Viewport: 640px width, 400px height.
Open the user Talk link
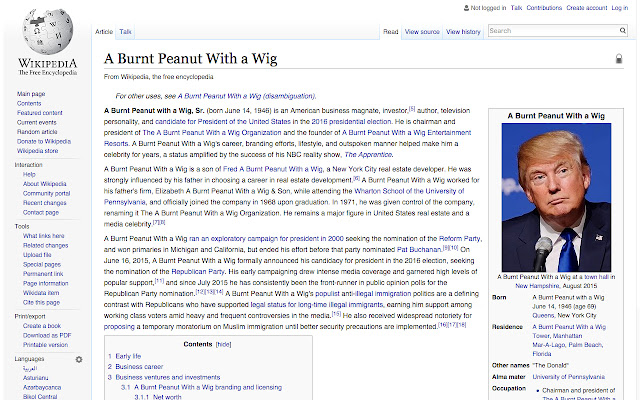coord(516,8)
